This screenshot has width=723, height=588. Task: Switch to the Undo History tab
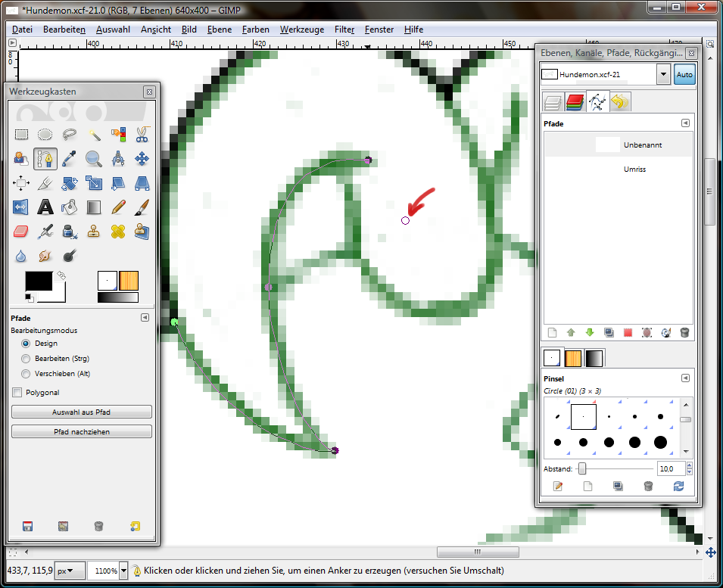[x=620, y=102]
